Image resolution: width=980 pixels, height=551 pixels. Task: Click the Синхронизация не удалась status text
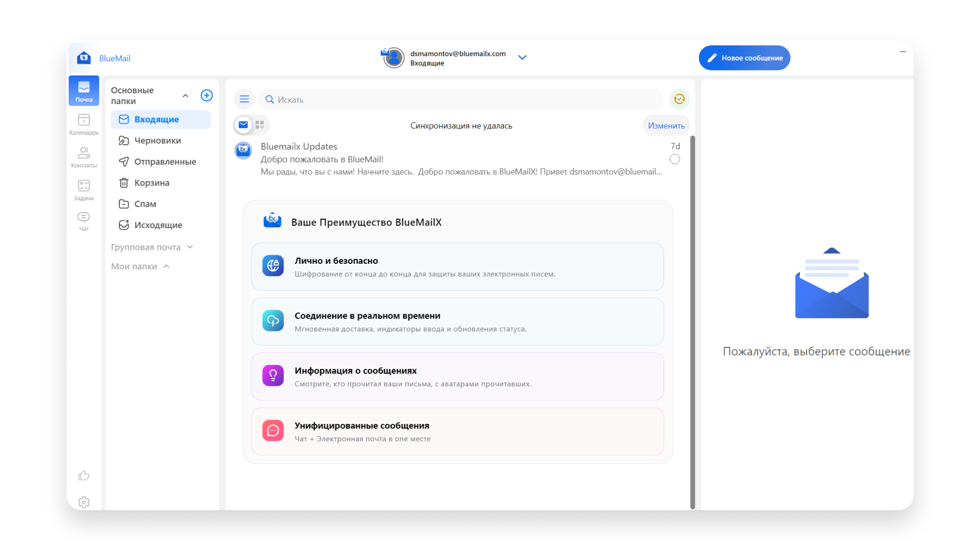(461, 126)
